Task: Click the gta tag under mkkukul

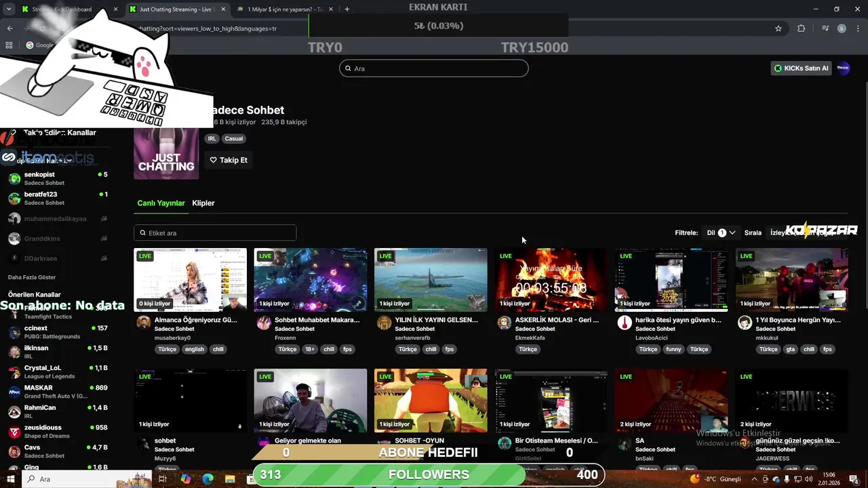Action: tap(790, 349)
